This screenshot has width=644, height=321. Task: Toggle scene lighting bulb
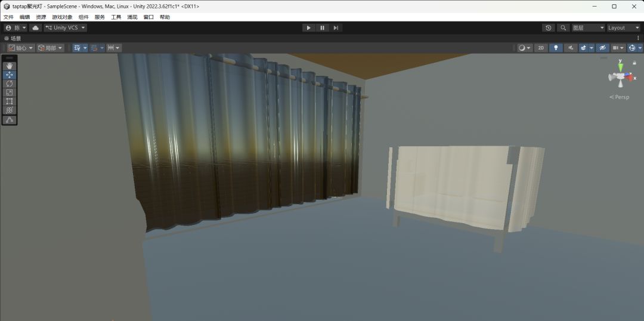556,48
